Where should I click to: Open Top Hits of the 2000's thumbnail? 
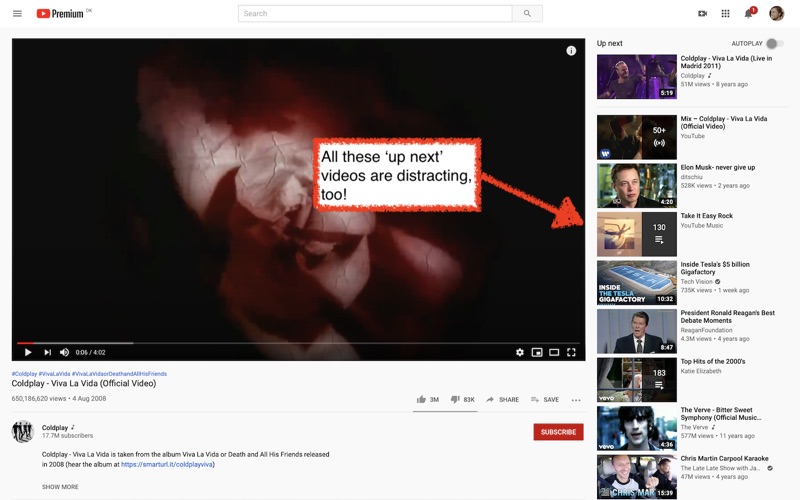[637, 380]
